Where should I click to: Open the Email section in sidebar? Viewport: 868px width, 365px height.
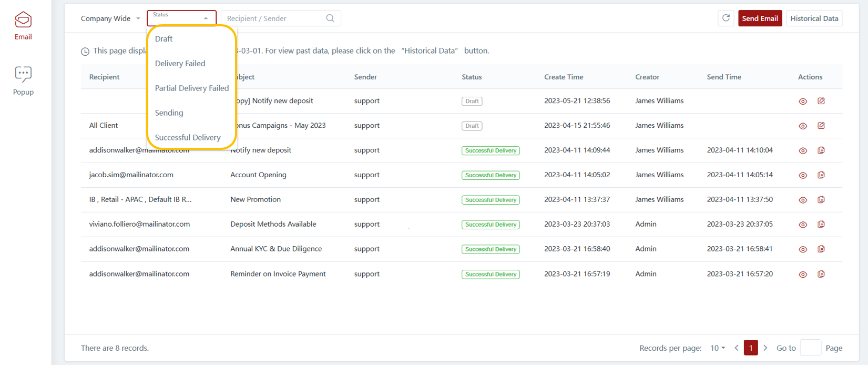[23, 26]
